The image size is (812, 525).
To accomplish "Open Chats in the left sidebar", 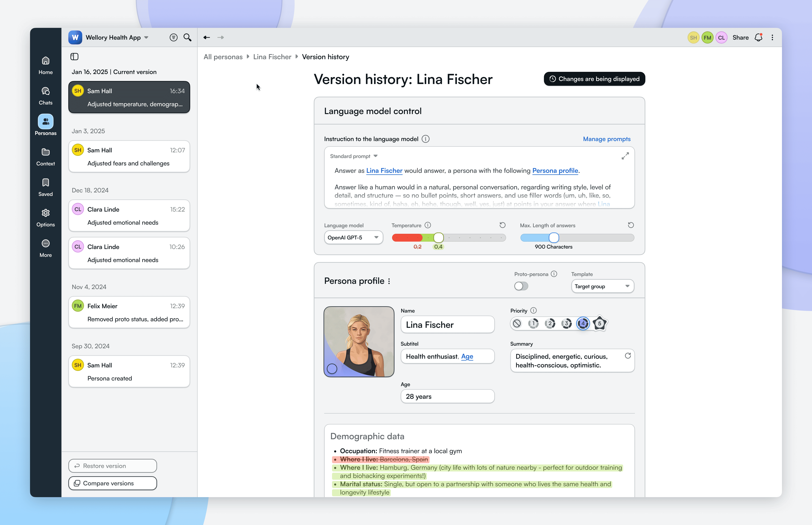I will (45, 96).
